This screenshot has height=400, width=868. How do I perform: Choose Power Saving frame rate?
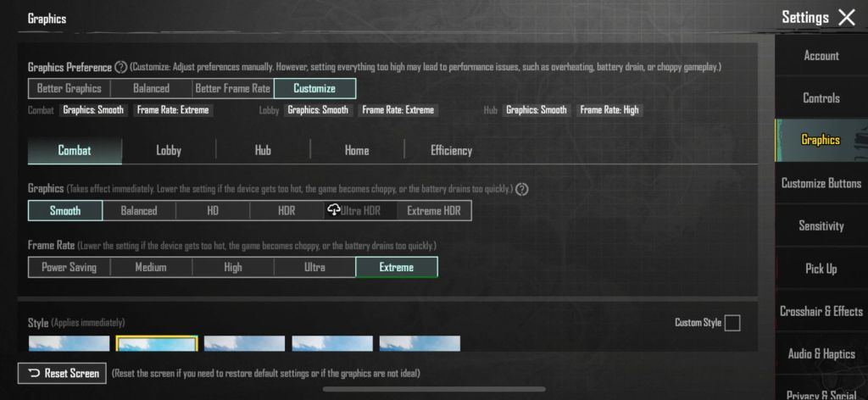[70, 268]
